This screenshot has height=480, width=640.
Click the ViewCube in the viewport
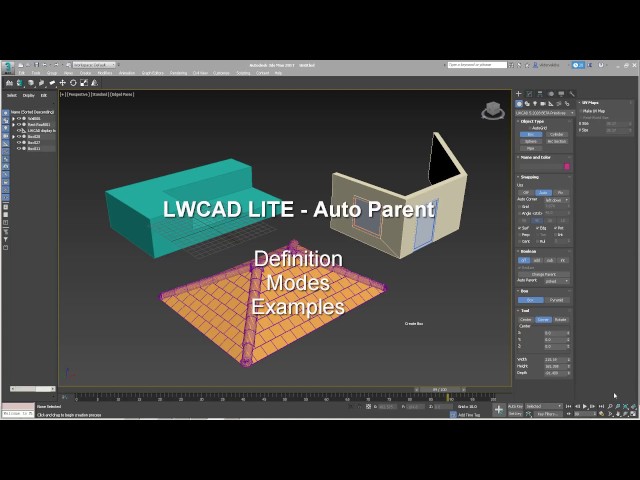(493, 110)
